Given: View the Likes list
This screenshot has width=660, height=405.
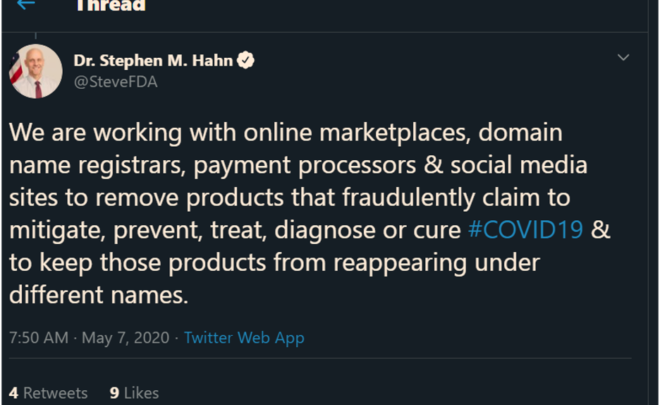Looking at the screenshot, I should click(134, 393).
